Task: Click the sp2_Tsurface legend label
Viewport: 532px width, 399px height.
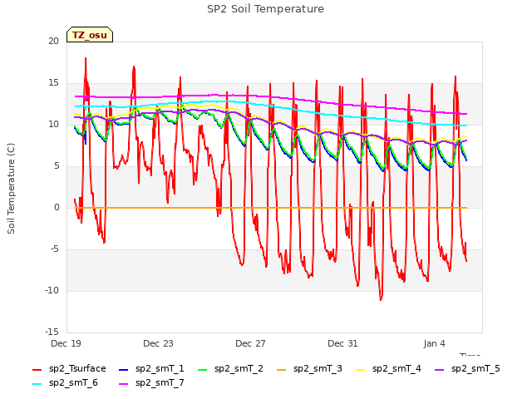Action: click(77, 368)
